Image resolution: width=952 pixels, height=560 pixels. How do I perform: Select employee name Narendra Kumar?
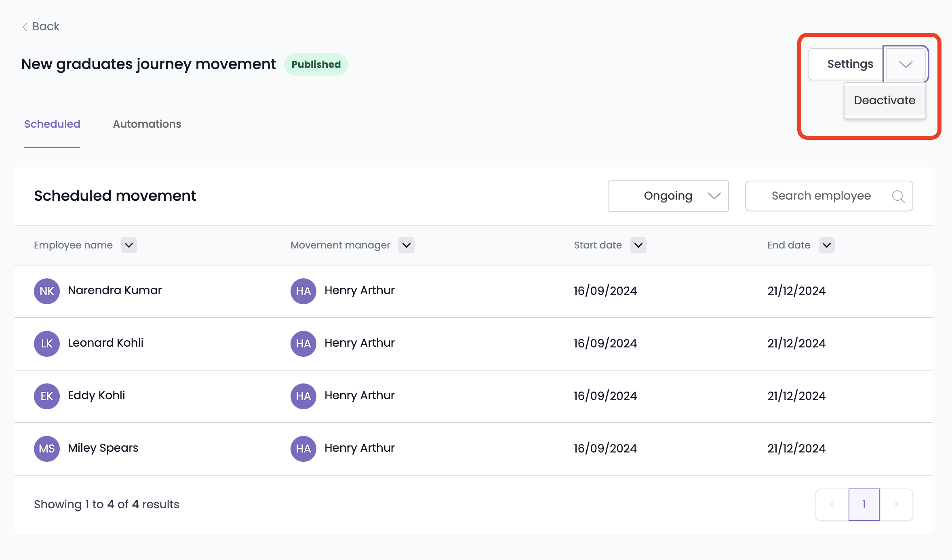115,291
